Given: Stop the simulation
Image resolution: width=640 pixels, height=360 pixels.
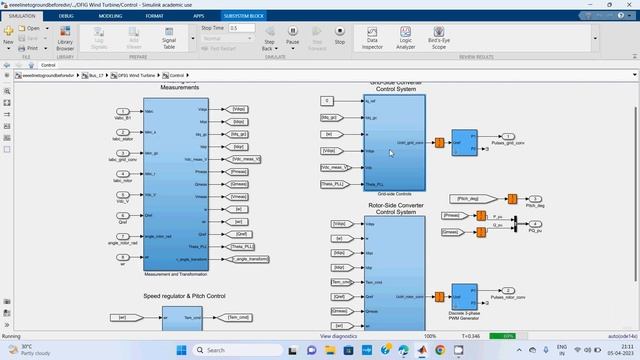Looking at the screenshot, I should pyautogui.click(x=340, y=35).
